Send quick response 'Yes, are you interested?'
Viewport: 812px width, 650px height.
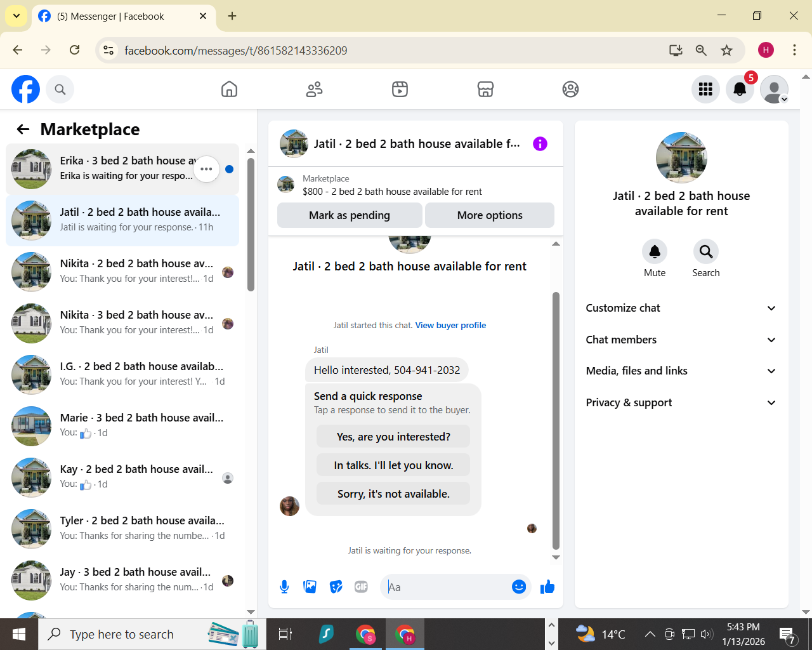tap(393, 437)
